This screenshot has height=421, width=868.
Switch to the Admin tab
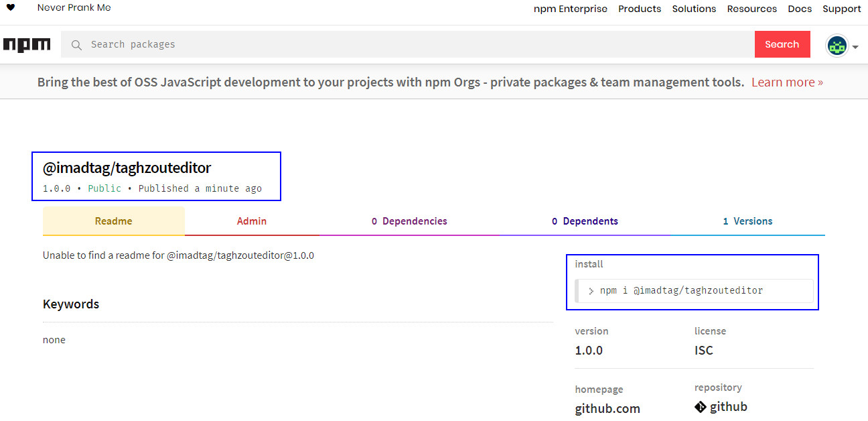click(x=252, y=221)
